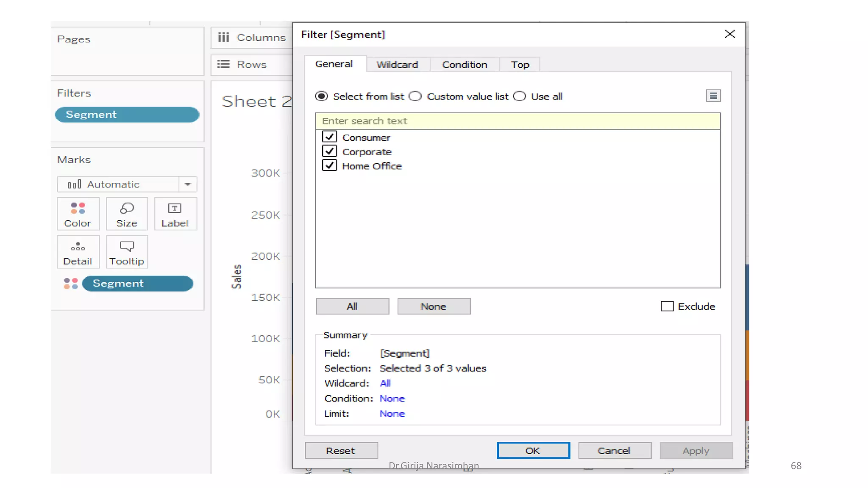Viewport: 868px width, 488px height.
Task: Click the Segment pill on Filters shelf
Action: point(127,115)
